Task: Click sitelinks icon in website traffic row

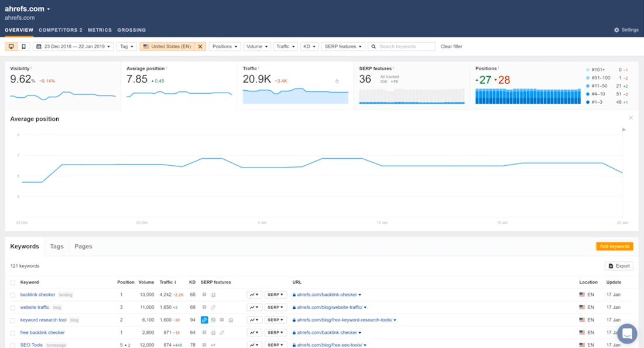Action: click(x=213, y=308)
